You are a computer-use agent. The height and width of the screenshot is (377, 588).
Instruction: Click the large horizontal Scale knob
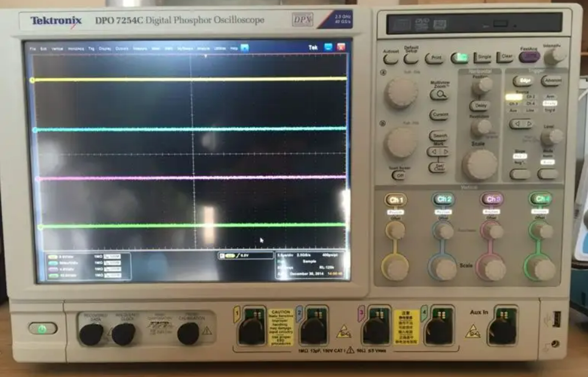tap(480, 165)
